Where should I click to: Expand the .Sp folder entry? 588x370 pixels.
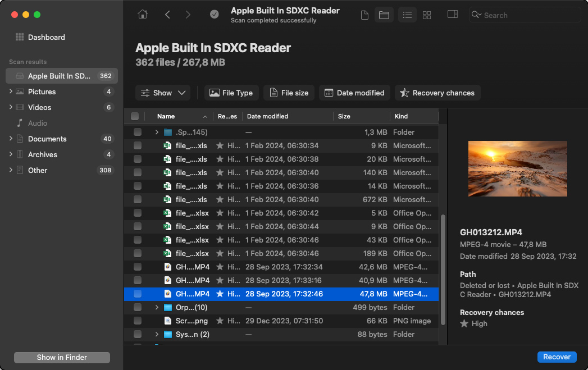click(157, 132)
